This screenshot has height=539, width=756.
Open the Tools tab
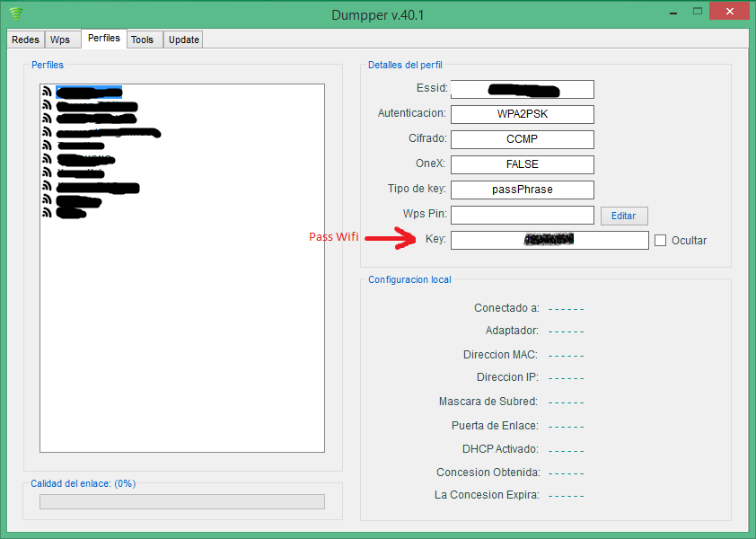click(x=145, y=40)
